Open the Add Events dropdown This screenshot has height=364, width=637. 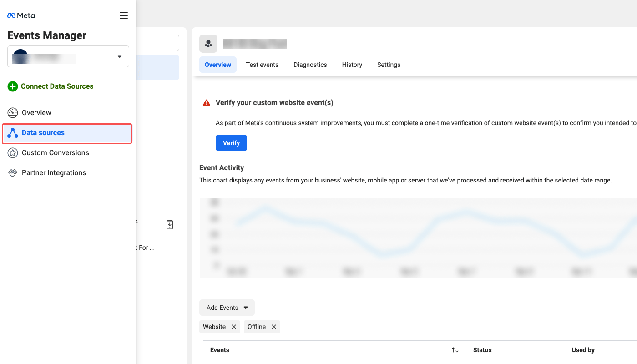[x=227, y=308]
